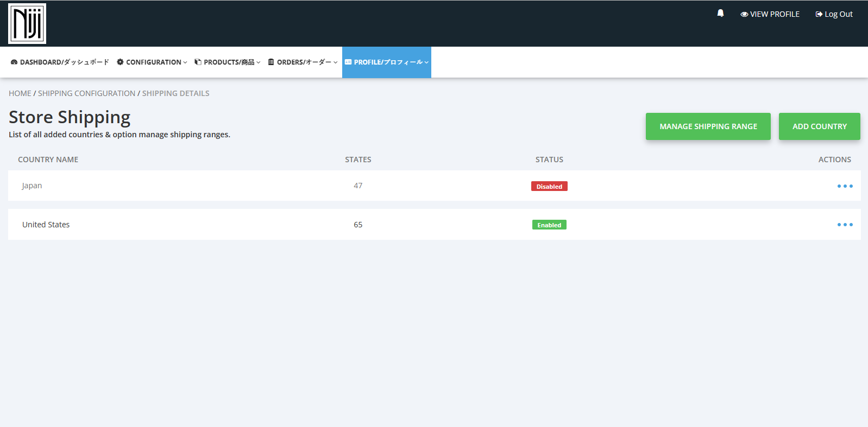This screenshot has height=427, width=868.
Task: Click the Enabled status badge for United States
Action: [x=549, y=225]
